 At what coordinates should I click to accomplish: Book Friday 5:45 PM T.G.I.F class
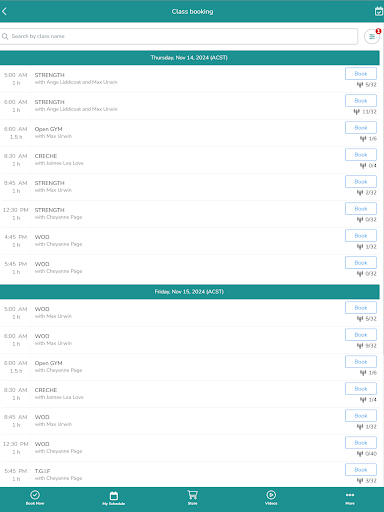coord(361,470)
